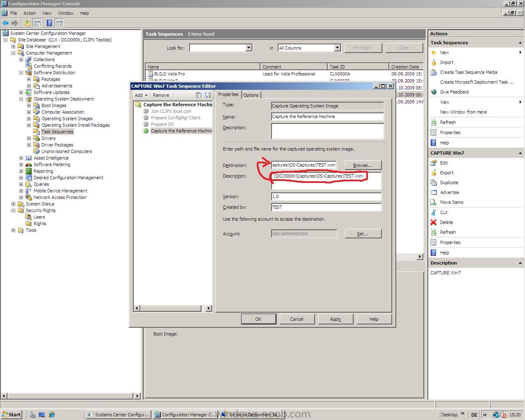
Task: Click the move step down icon in editor
Action: point(208,95)
